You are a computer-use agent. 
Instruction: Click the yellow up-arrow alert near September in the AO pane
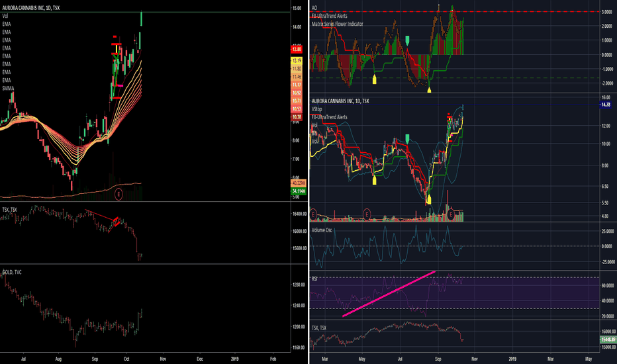pyautogui.click(x=429, y=90)
